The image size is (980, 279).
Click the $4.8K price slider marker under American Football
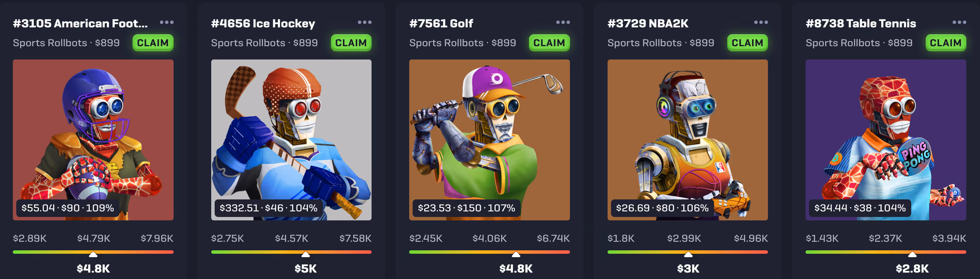pos(93,255)
